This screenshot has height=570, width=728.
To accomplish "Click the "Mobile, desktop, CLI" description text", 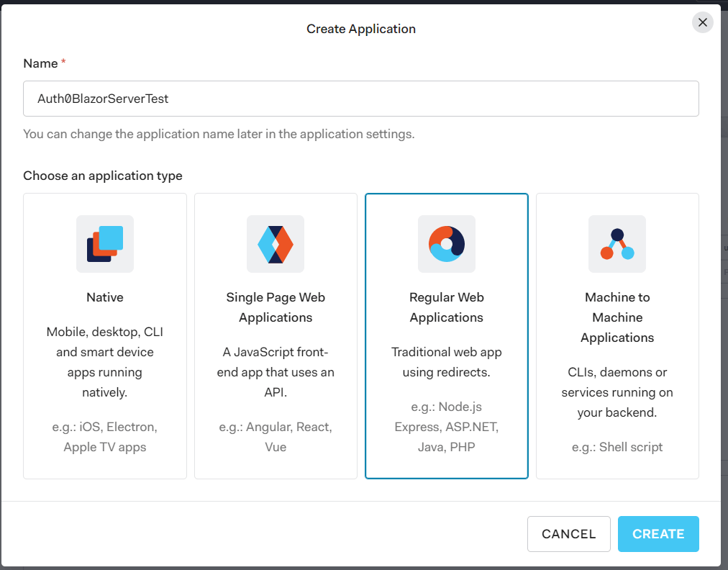I will (x=105, y=362).
